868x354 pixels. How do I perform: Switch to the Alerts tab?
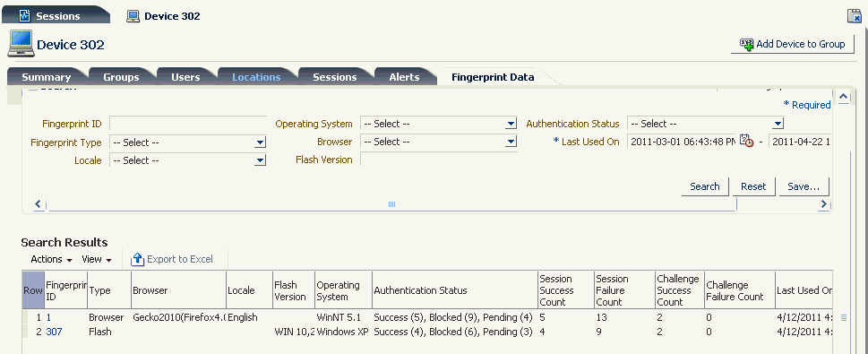pyautogui.click(x=404, y=77)
